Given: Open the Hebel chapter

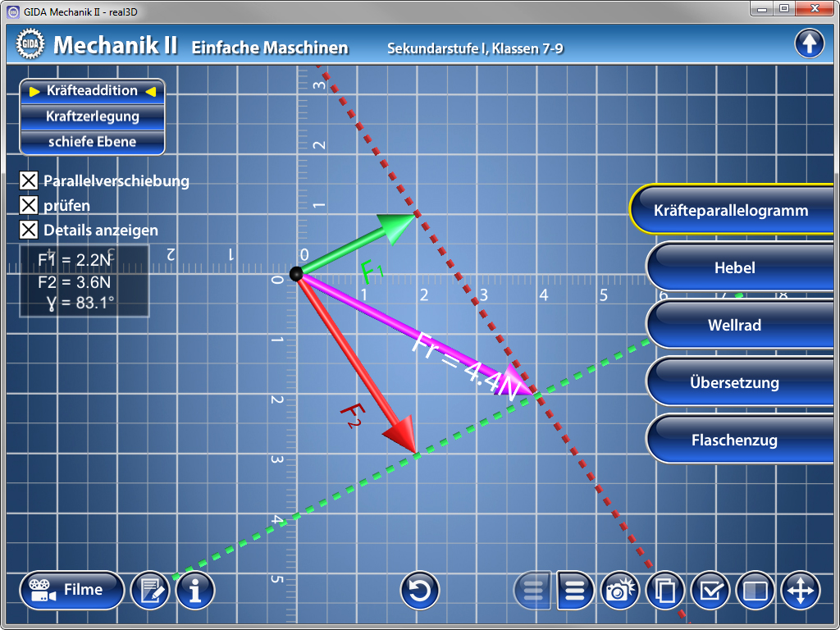Looking at the screenshot, I should (734, 268).
